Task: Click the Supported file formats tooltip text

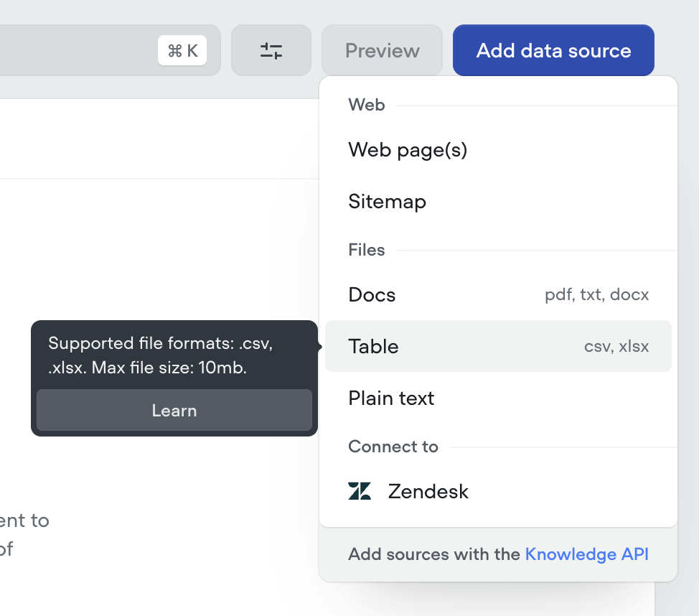Action: coord(160,356)
